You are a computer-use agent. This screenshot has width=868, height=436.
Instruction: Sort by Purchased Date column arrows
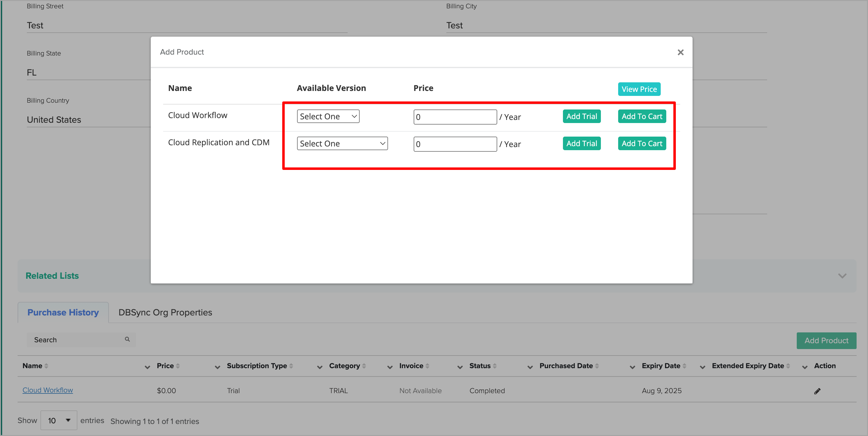pos(597,366)
